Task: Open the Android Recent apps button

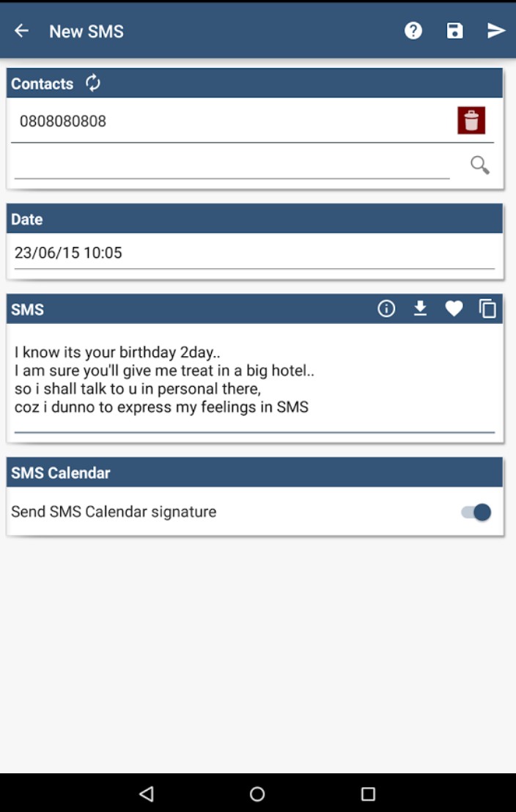Action: pyautogui.click(x=368, y=794)
